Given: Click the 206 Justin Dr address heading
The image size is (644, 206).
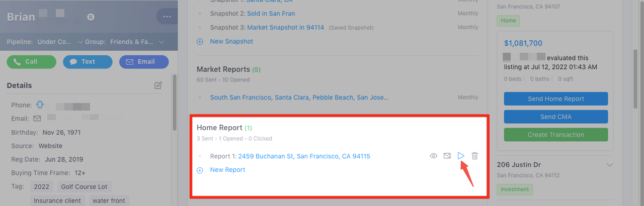Looking at the screenshot, I should [520, 165].
